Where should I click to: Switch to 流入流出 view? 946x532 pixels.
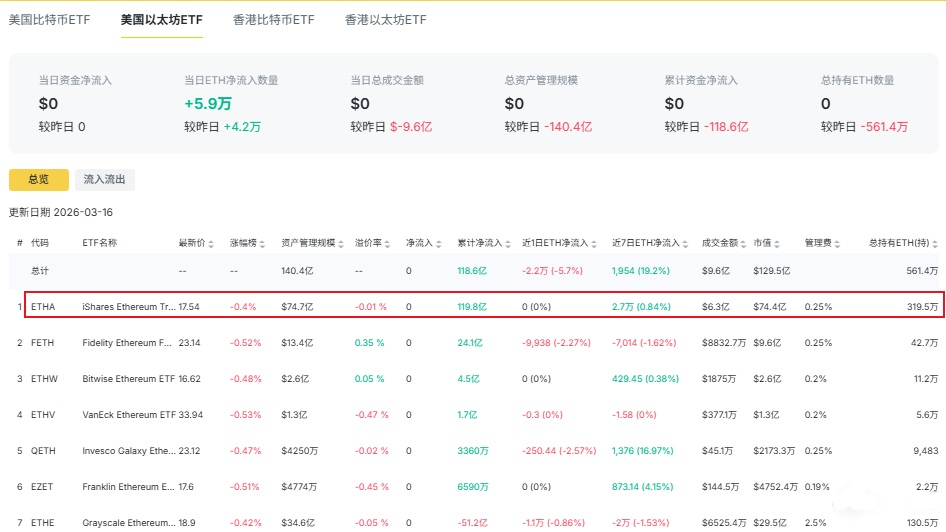click(x=104, y=179)
